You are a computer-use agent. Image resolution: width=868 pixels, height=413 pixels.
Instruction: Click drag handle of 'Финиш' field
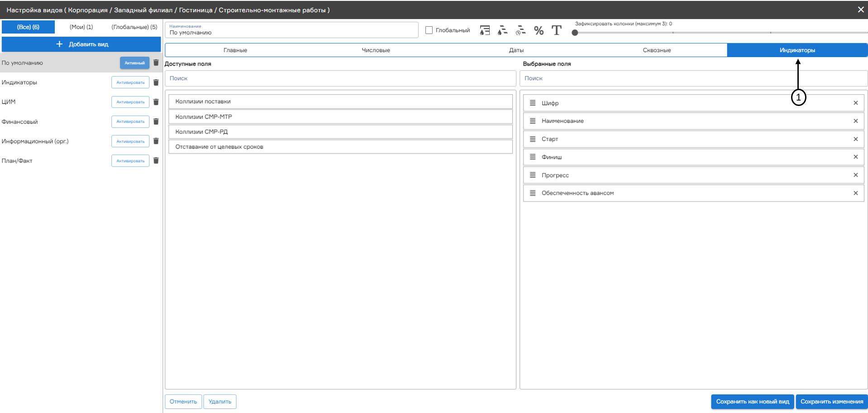pos(533,157)
